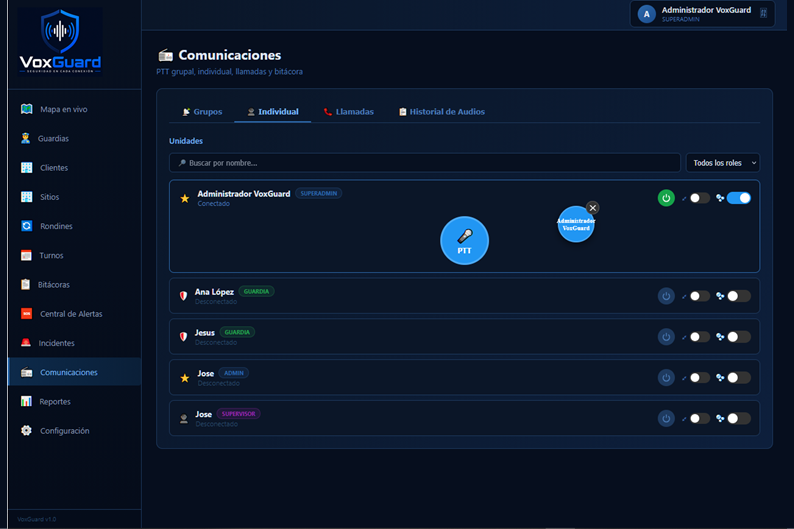
Task: Click the Reportes bar chart icon
Action: 26,401
